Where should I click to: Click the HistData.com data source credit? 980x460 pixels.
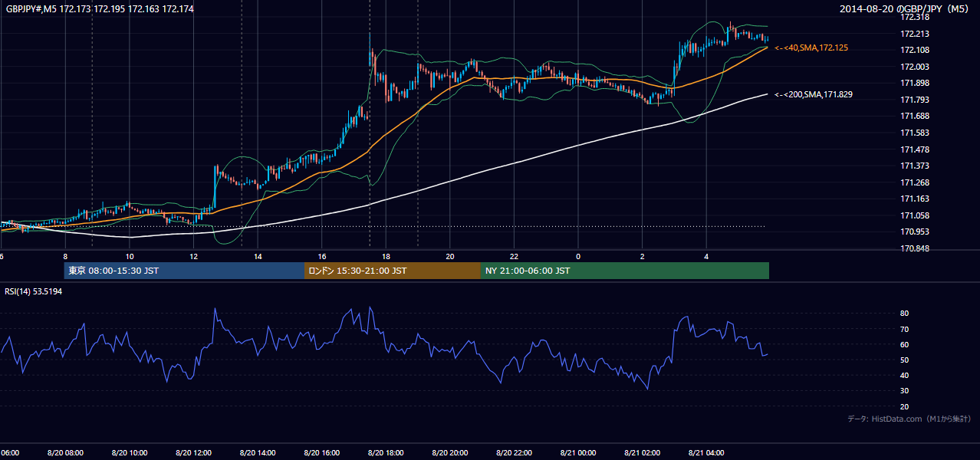(x=909, y=419)
